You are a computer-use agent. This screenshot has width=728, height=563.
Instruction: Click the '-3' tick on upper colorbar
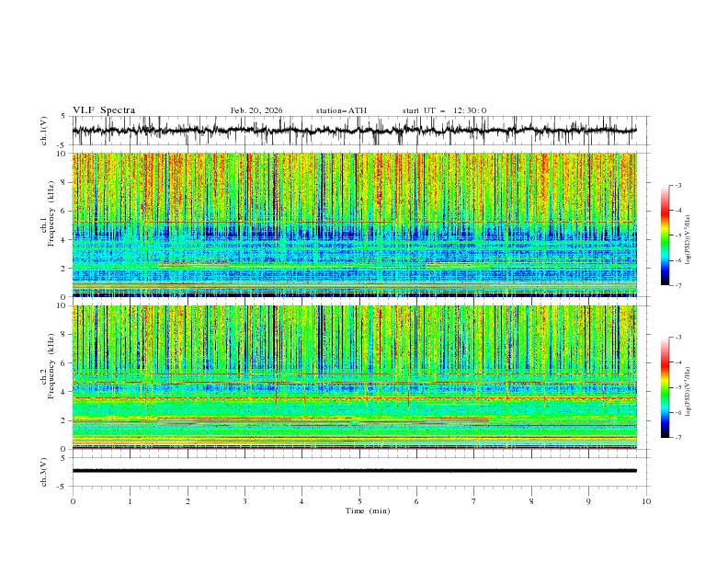677,185
